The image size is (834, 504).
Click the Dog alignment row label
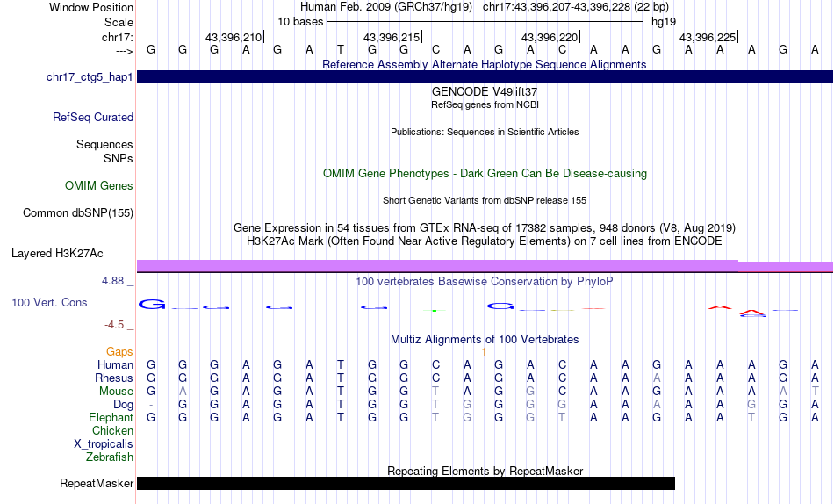(x=124, y=405)
